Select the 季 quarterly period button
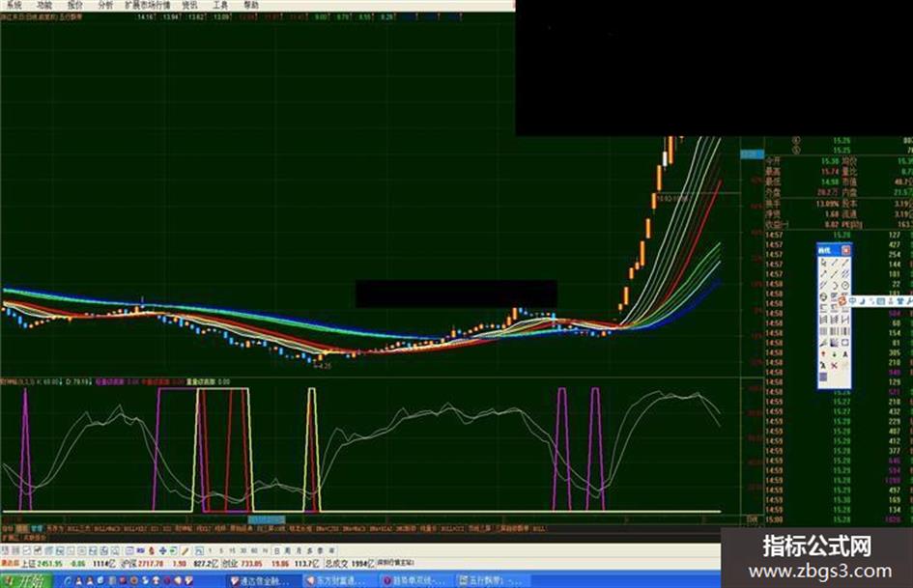The image size is (913, 588). (x=321, y=550)
